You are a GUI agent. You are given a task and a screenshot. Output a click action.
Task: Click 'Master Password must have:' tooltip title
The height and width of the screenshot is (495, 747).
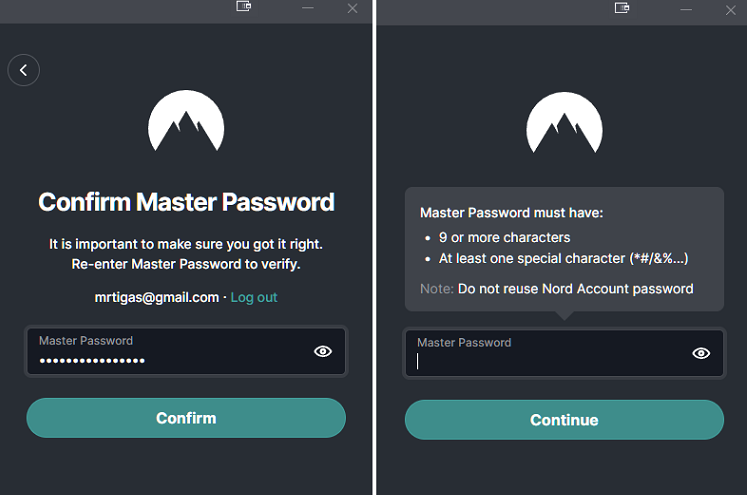coord(511,212)
